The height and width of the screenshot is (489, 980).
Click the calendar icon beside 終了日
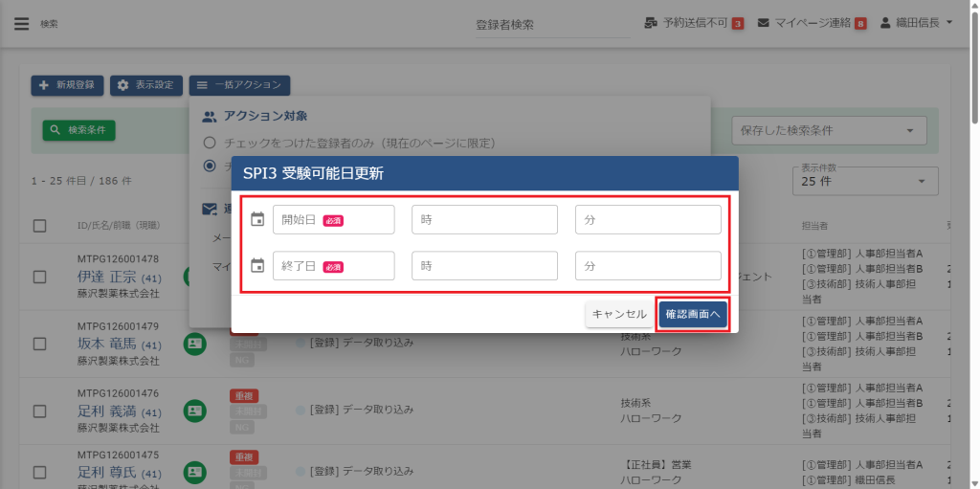tap(256, 265)
